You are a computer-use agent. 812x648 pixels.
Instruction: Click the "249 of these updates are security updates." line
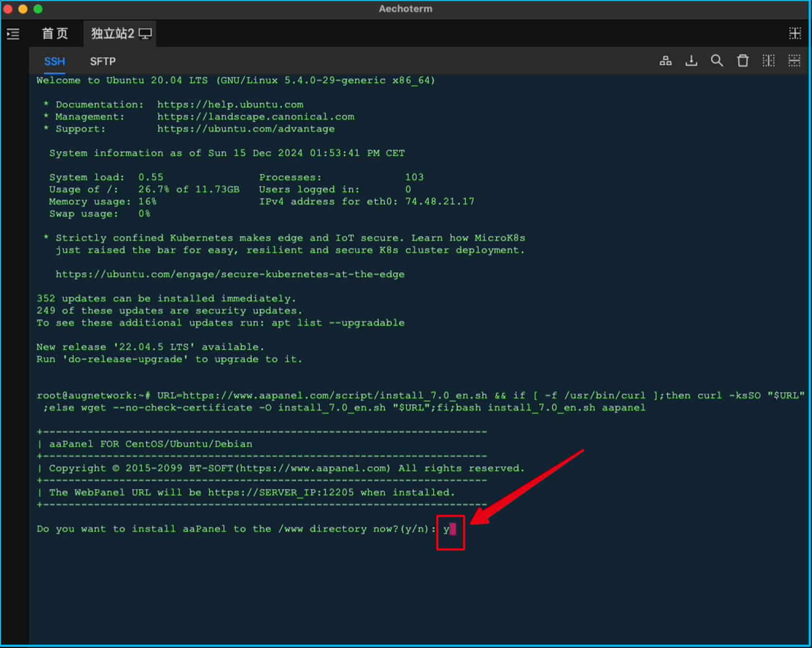click(169, 311)
